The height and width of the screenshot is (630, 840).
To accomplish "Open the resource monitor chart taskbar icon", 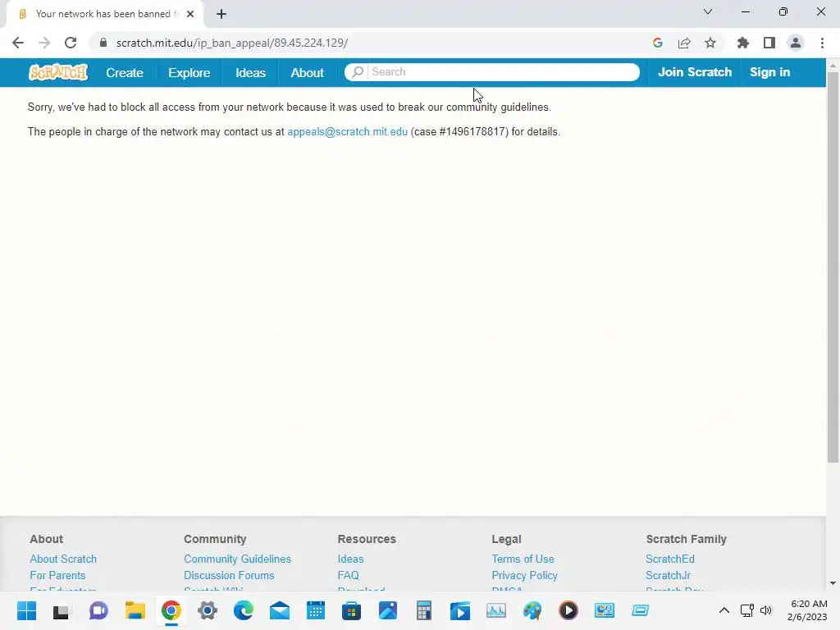I will pyautogui.click(x=496, y=610).
